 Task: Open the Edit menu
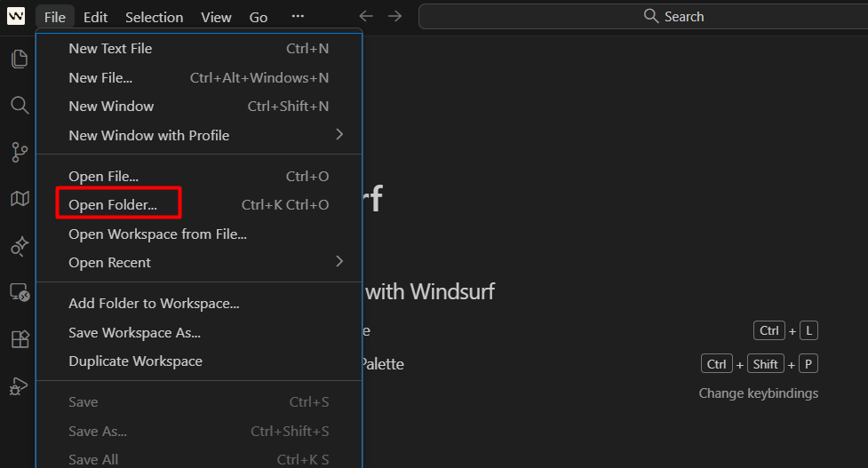[x=95, y=17]
